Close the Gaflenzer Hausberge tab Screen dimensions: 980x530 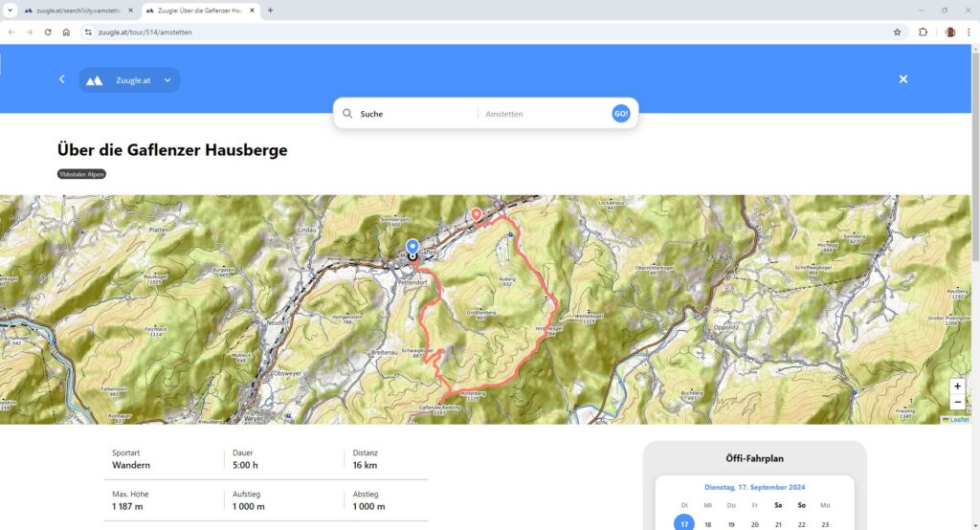click(x=252, y=11)
